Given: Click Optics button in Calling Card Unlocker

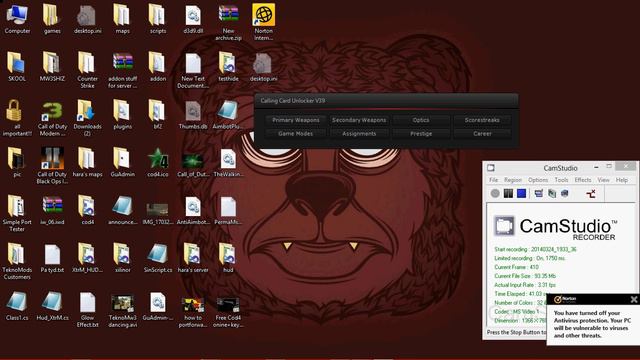Looking at the screenshot, I should coord(421,120).
